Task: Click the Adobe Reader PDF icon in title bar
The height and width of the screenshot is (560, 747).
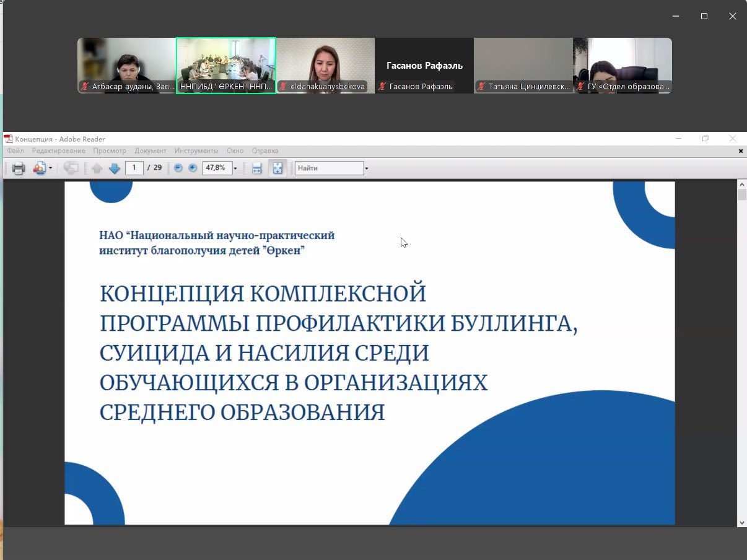Action: click(9, 139)
